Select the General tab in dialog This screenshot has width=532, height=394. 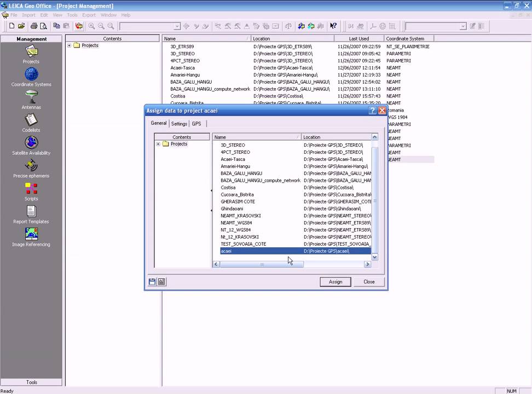point(158,123)
